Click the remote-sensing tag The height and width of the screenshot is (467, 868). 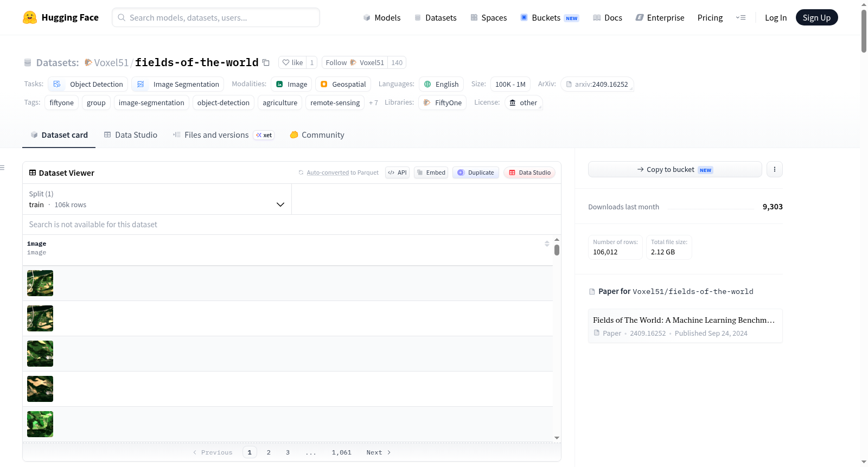click(335, 103)
